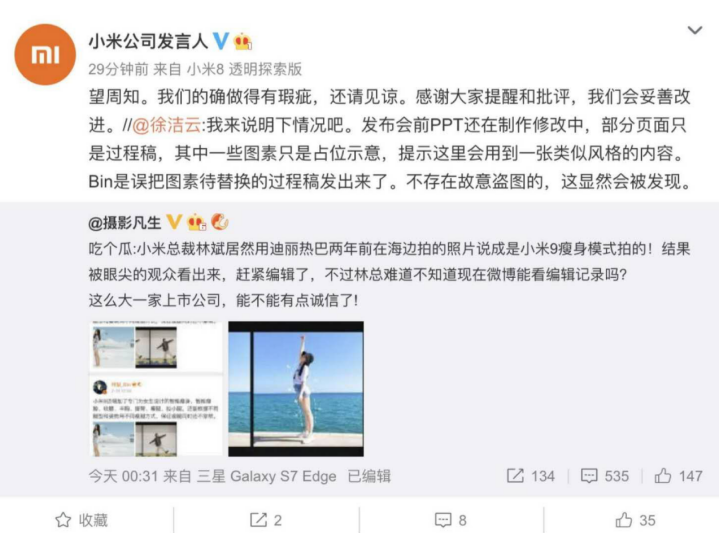Repost original post showing 134 shares
This screenshot has height=533, width=721.
[531, 476]
